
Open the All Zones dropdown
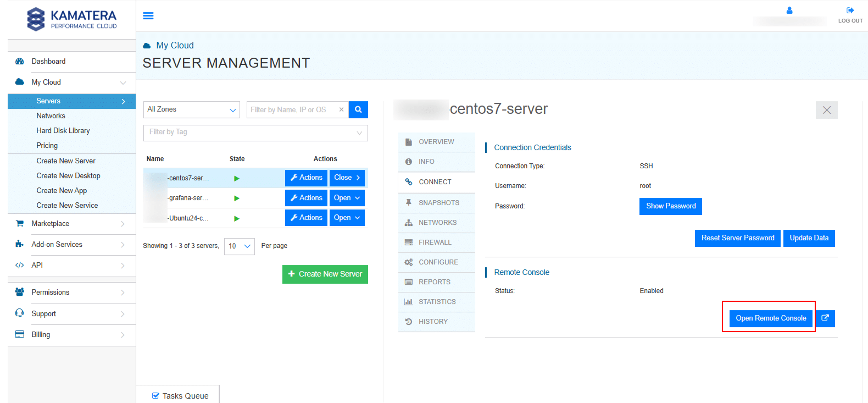coord(192,109)
